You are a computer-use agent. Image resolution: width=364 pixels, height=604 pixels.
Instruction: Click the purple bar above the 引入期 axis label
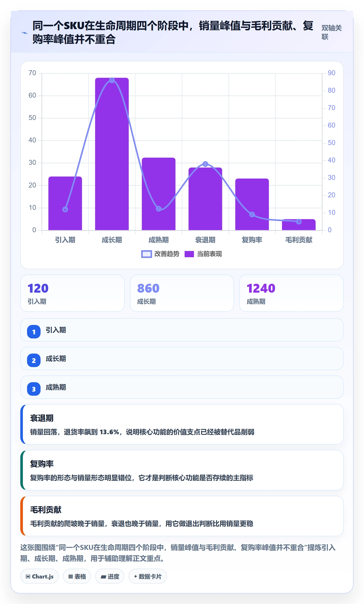click(65, 203)
